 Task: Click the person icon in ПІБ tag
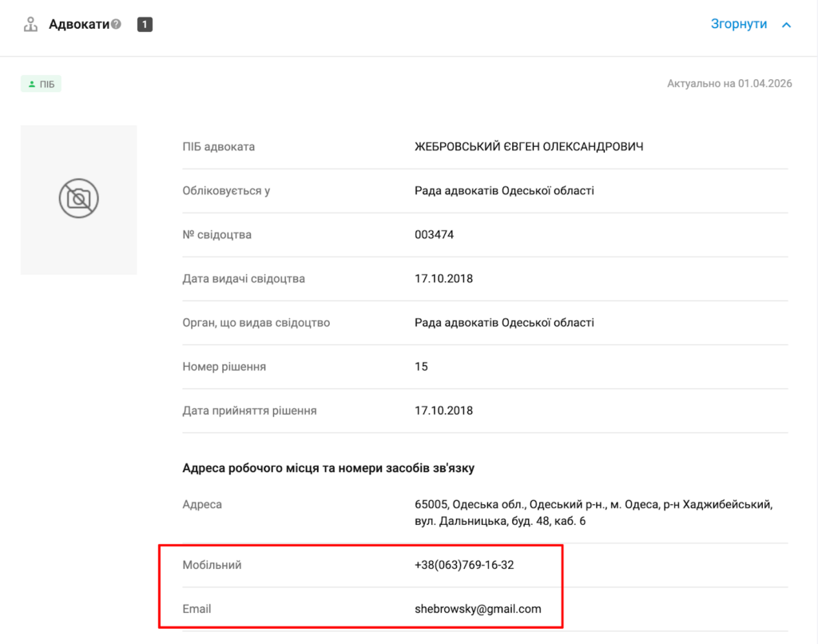click(x=31, y=84)
